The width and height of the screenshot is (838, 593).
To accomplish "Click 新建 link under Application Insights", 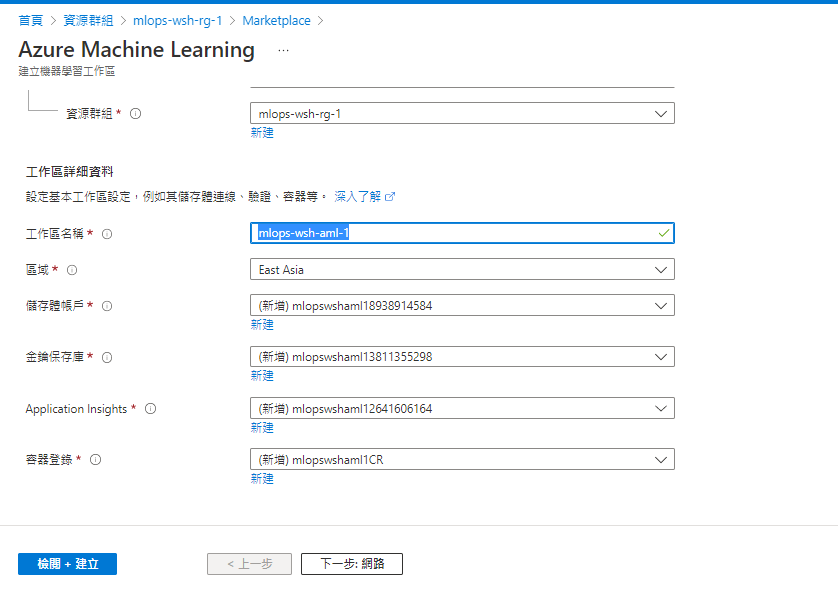I will (x=262, y=427).
